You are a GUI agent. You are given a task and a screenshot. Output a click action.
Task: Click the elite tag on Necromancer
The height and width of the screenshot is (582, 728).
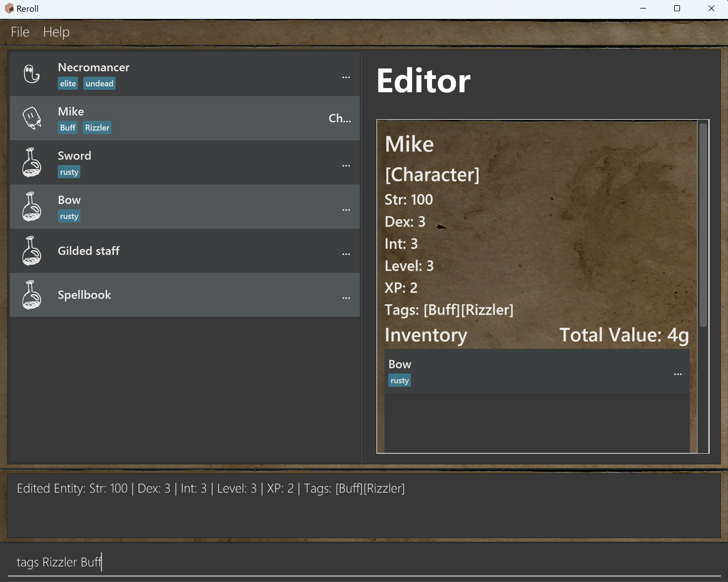coord(68,83)
